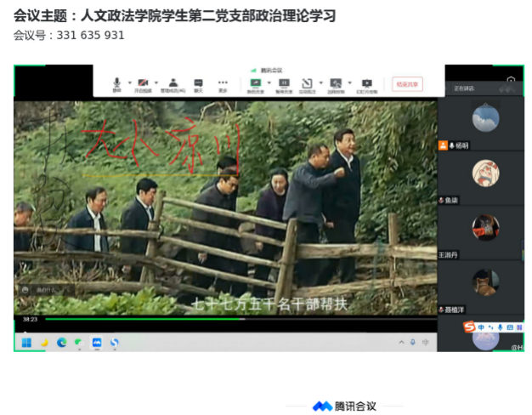Click the mic icon beside 杨明's name

coord(452,145)
